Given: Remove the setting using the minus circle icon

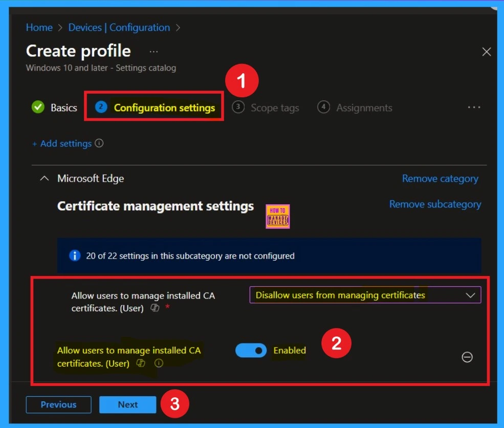Looking at the screenshot, I should (467, 357).
